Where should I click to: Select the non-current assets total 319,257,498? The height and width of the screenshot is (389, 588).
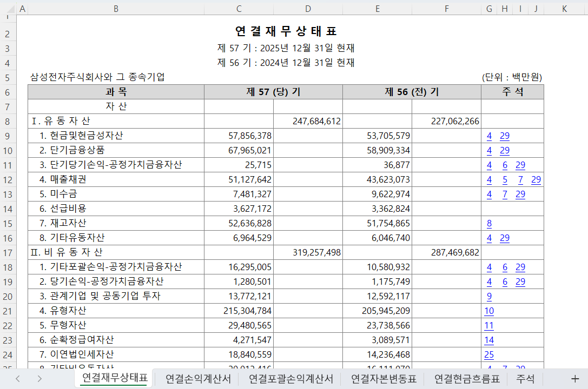click(308, 253)
